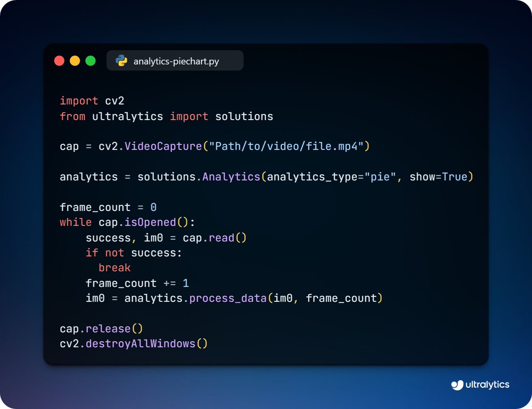Click the VideoCapture method name
Image resolution: width=532 pixels, height=409 pixels.
(x=163, y=147)
